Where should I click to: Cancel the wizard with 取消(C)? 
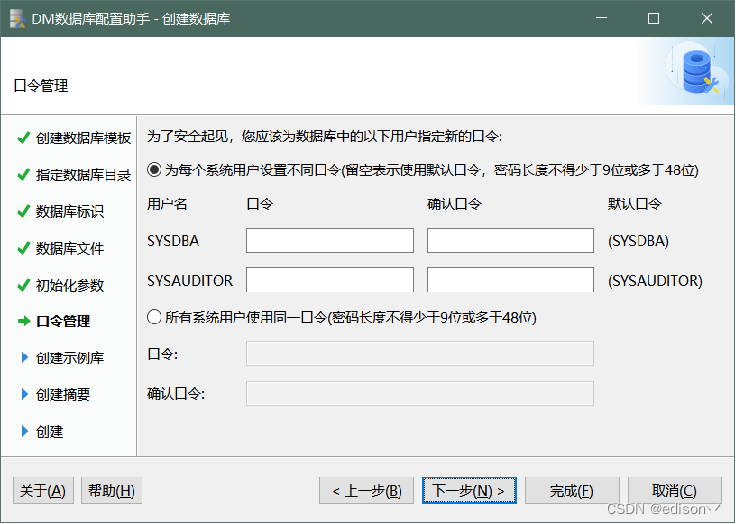click(x=675, y=491)
